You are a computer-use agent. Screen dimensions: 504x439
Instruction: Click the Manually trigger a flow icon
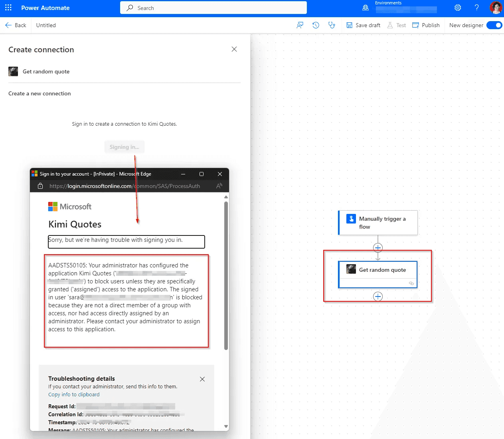pyautogui.click(x=351, y=219)
